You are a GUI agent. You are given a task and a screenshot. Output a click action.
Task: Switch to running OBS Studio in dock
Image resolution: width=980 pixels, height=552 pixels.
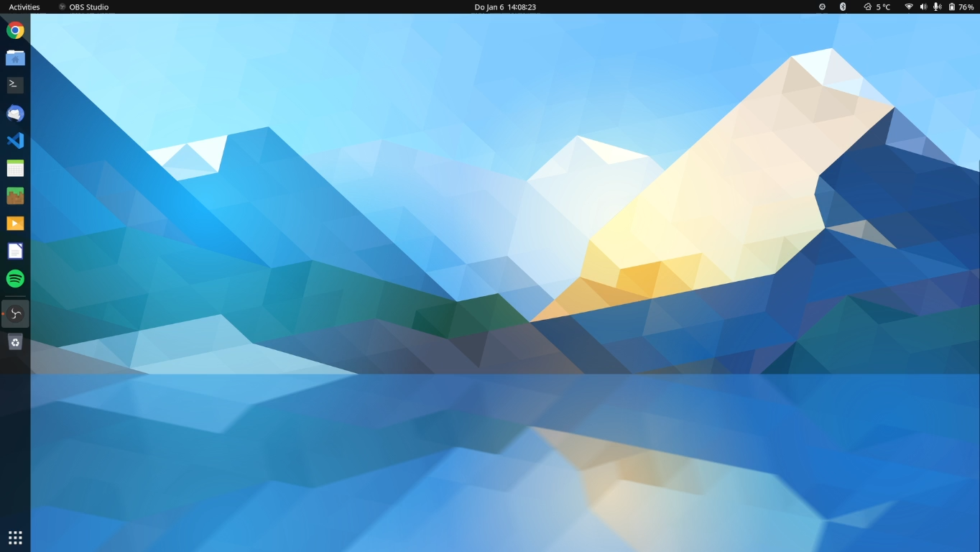[15, 314]
